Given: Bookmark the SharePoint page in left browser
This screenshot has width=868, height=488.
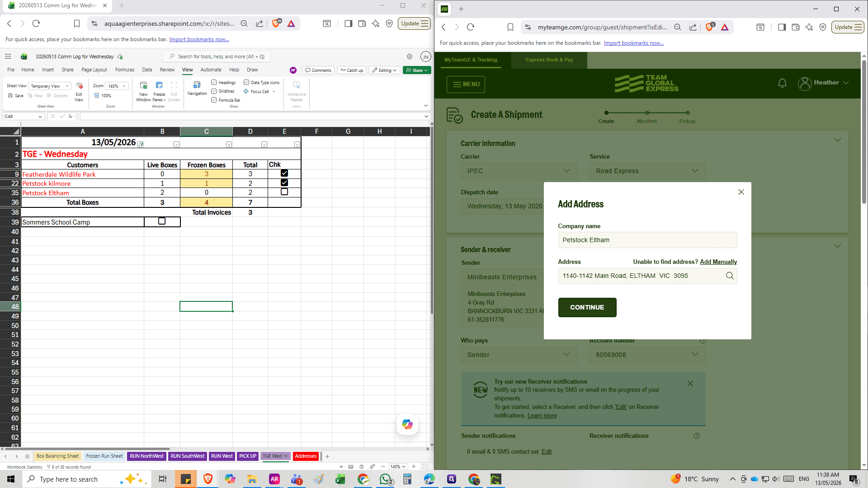Looking at the screenshot, I should click(x=77, y=23).
